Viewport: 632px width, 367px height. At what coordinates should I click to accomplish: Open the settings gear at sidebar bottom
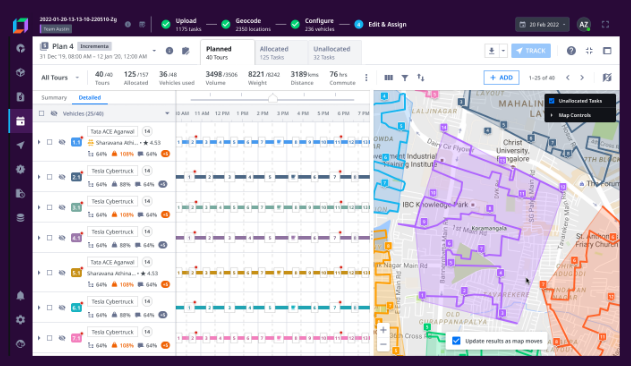coord(21,320)
